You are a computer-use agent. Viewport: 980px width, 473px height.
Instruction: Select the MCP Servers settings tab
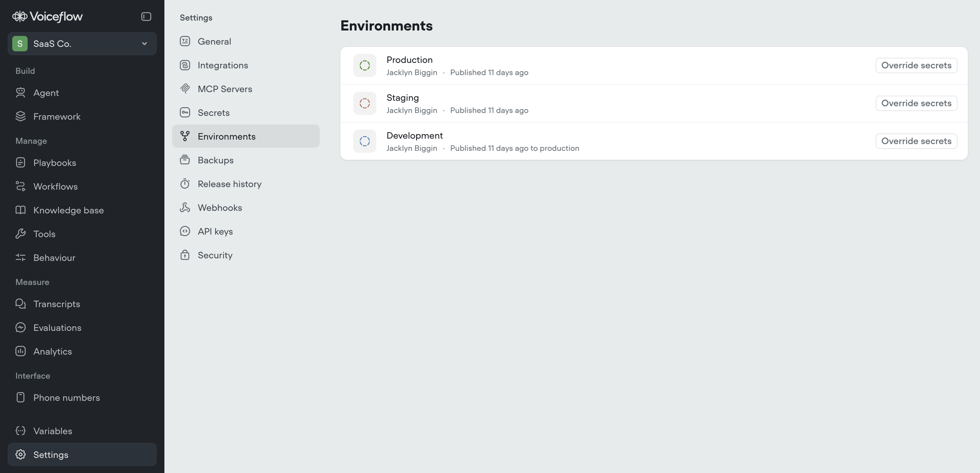[x=224, y=89]
